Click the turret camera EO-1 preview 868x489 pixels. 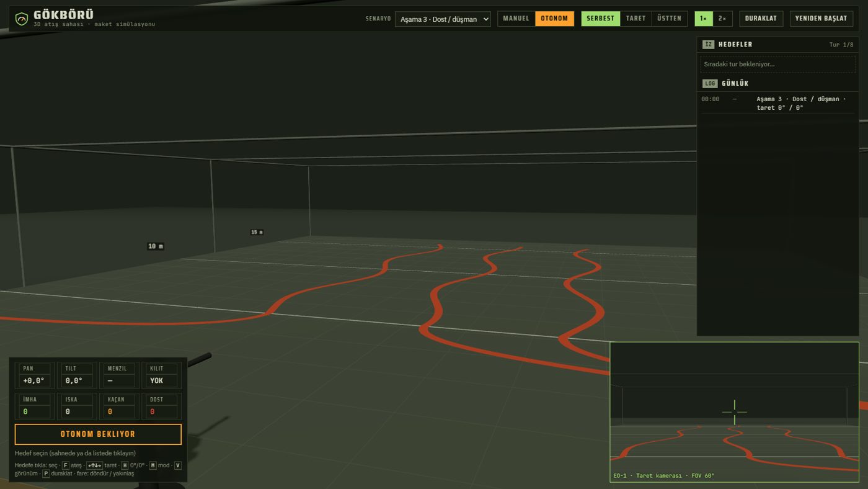click(735, 412)
